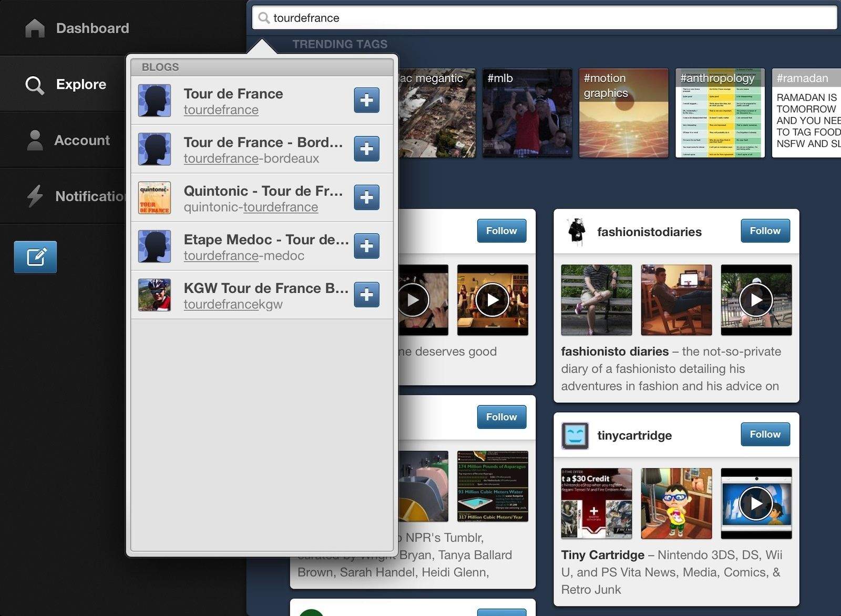Follow Tour de France - Bordeaux via plus icon
Viewport: 841px width, 616px height.
(366, 149)
